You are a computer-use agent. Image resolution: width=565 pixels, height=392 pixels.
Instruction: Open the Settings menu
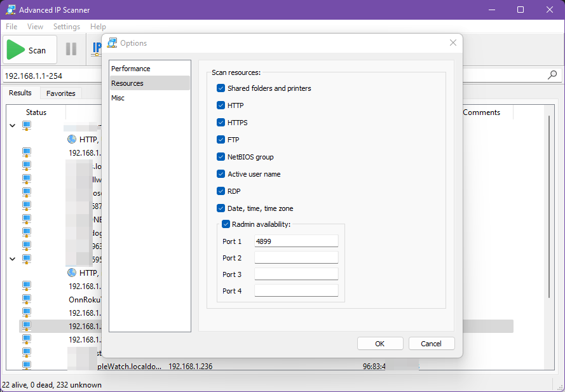pyautogui.click(x=67, y=27)
